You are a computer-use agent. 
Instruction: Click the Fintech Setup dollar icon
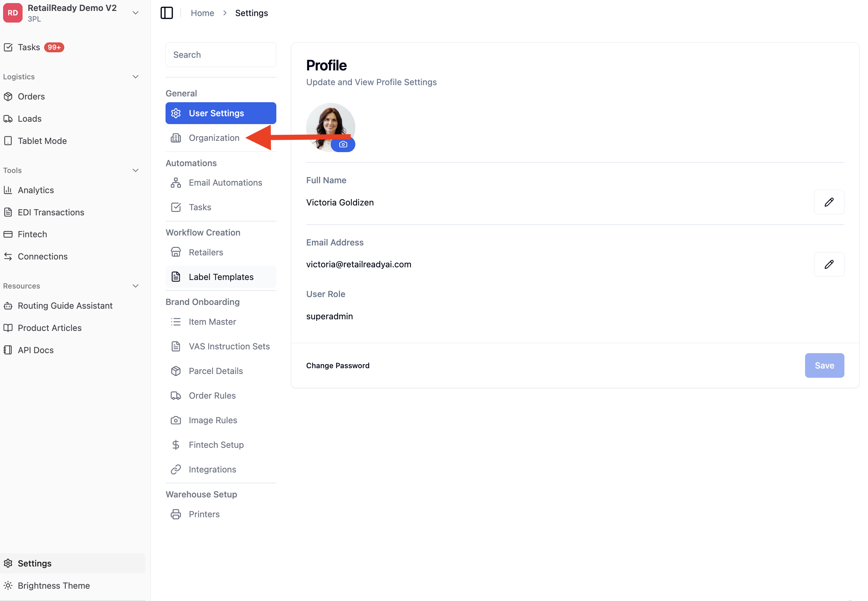click(176, 445)
